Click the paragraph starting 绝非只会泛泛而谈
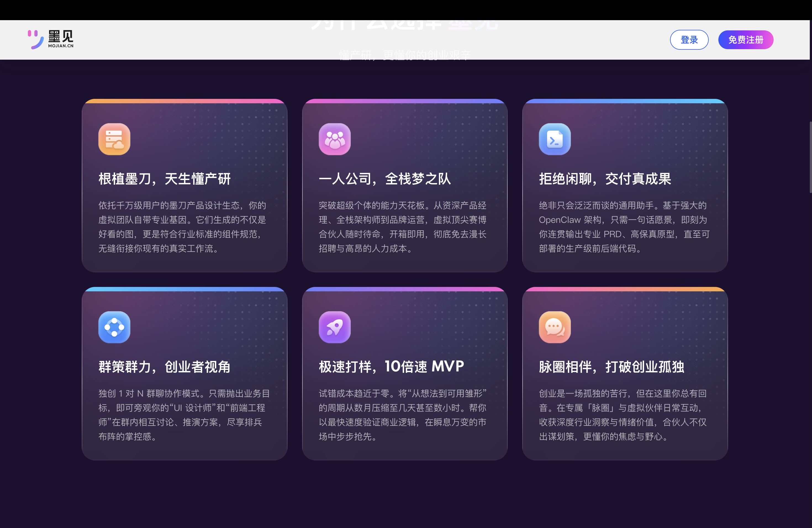Viewport: 812px width, 528px height. pos(624,227)
